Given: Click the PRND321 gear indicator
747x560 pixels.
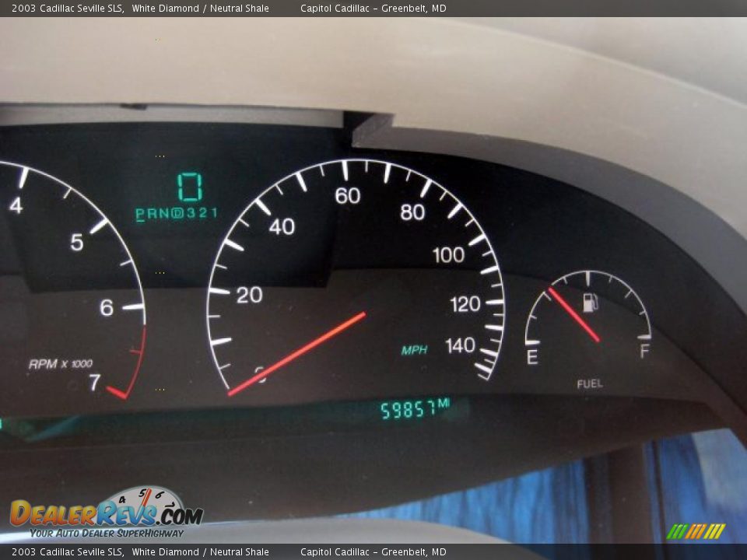Looking at the screenshot, I should [177, 213].
